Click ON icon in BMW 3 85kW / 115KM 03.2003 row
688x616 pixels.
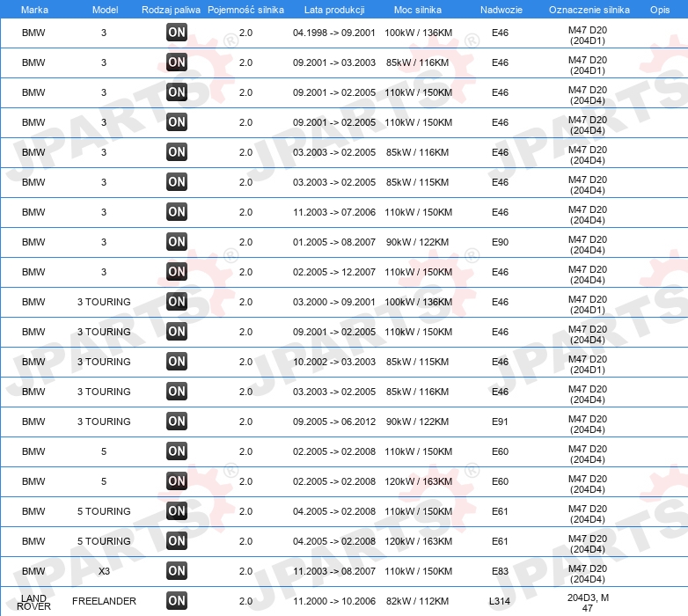[x=177, y=182]
